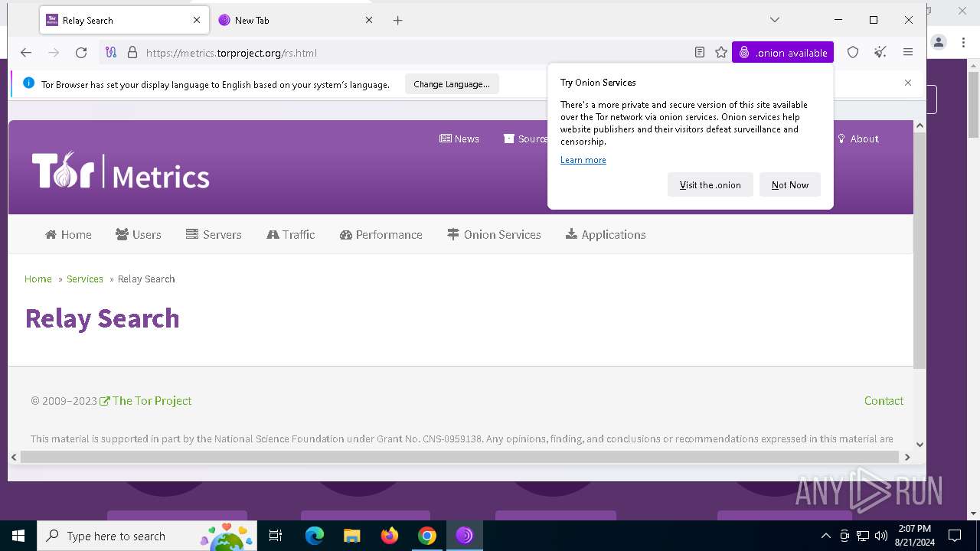Click the New Identity broom icon
980x551 pixels.
pyautogui.click(x=880, y=53)
